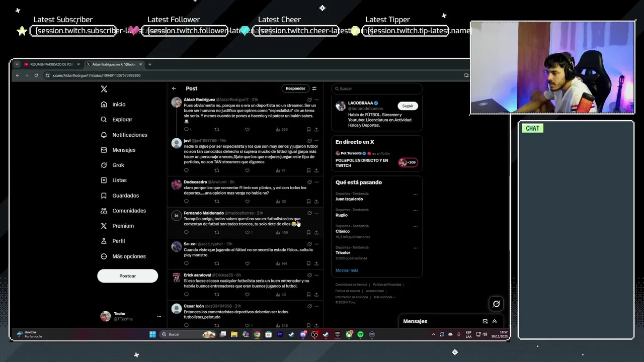This screenshot has height=362, width=644.
Task: Open Chrome tab search dropdown
Action: click(17, 64)
